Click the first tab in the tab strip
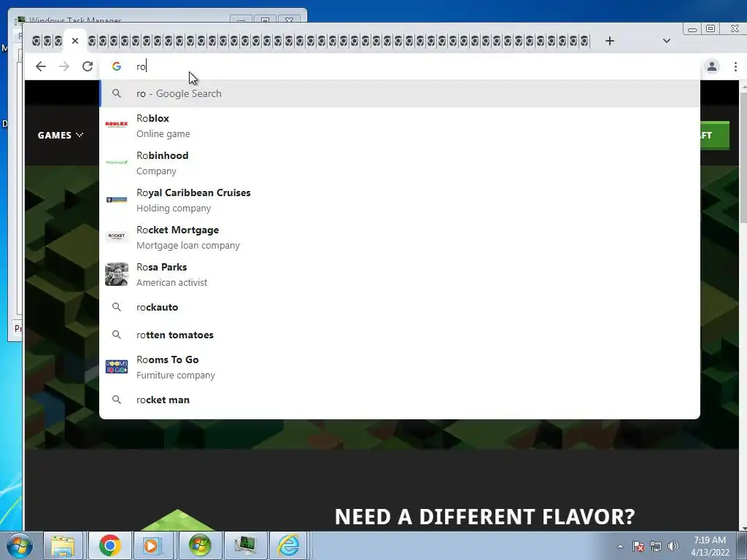 coord(36,41)
